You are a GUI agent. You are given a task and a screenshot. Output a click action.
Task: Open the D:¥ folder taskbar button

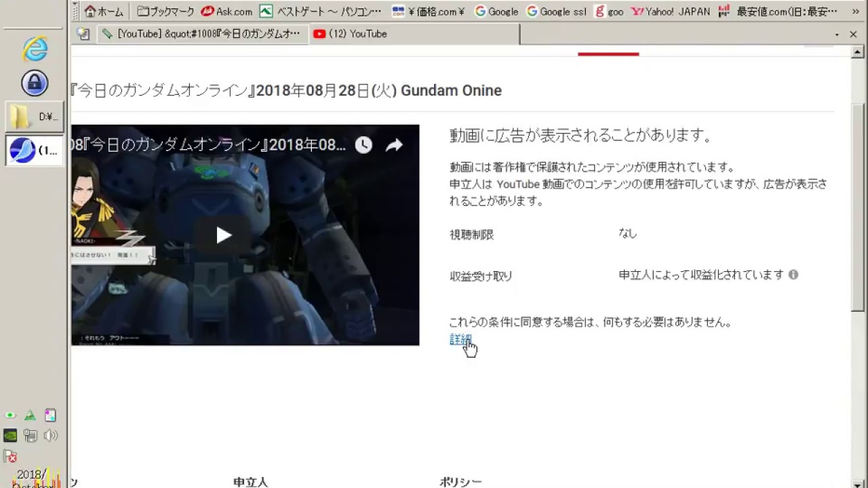click(x=35, y=117)
